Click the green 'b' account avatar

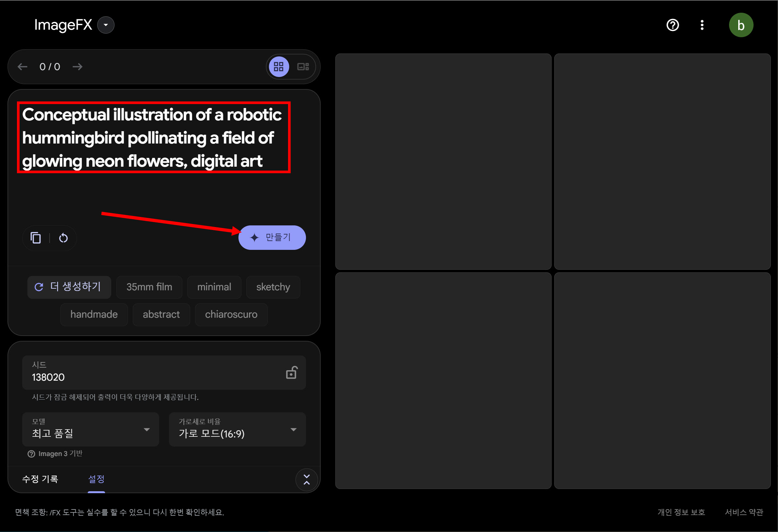click(741, 25)
